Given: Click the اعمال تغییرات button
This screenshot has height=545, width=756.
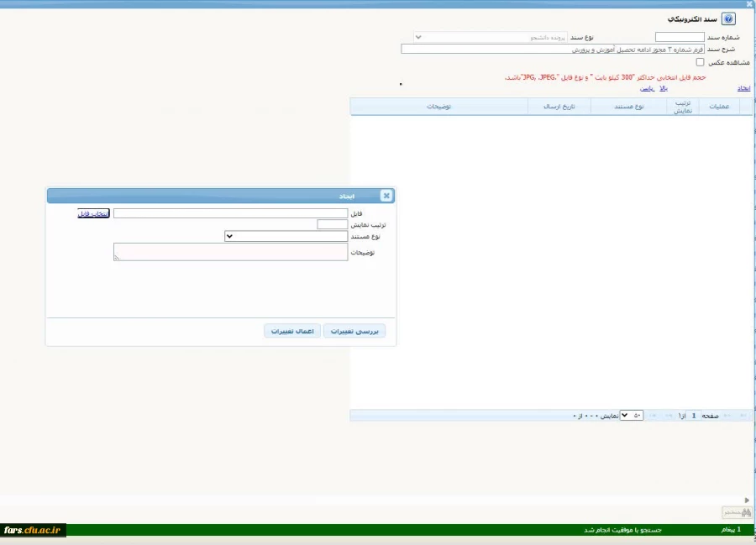Looking at the screenshot, I should tap(291, 331).
